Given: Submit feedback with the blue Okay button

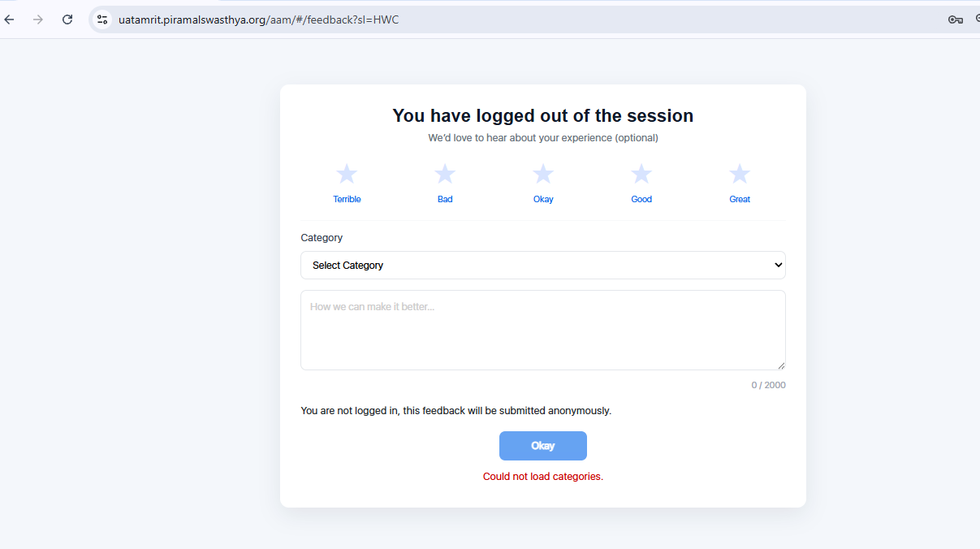Looking at the screenshot, I should [542, 446].
